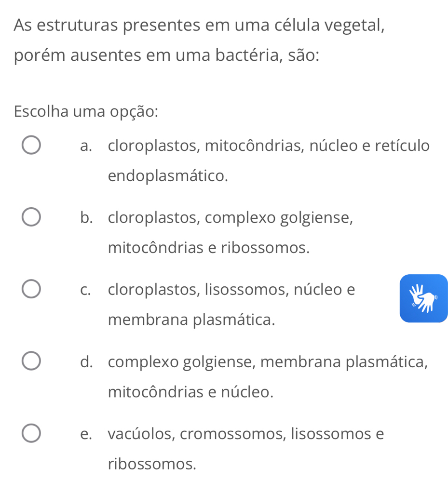Click the line 'membrana plasmática.' in option c

(x=192, y=320)
